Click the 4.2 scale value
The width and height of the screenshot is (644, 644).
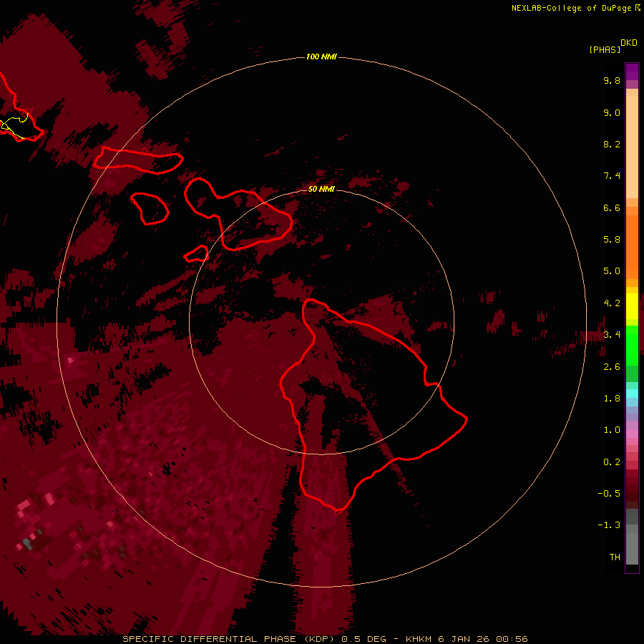(612, 303)
